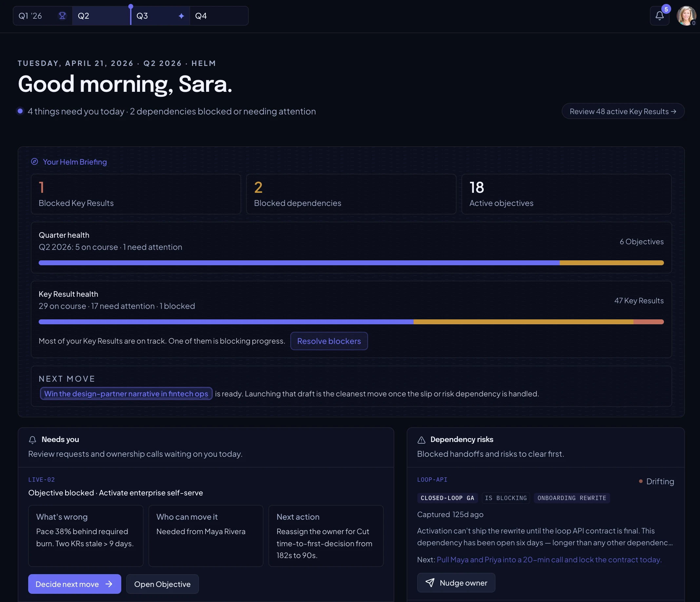The image size is (700, 602).
Task: Click the Captured 125d ago text
Action: click(x=450, y=514)
